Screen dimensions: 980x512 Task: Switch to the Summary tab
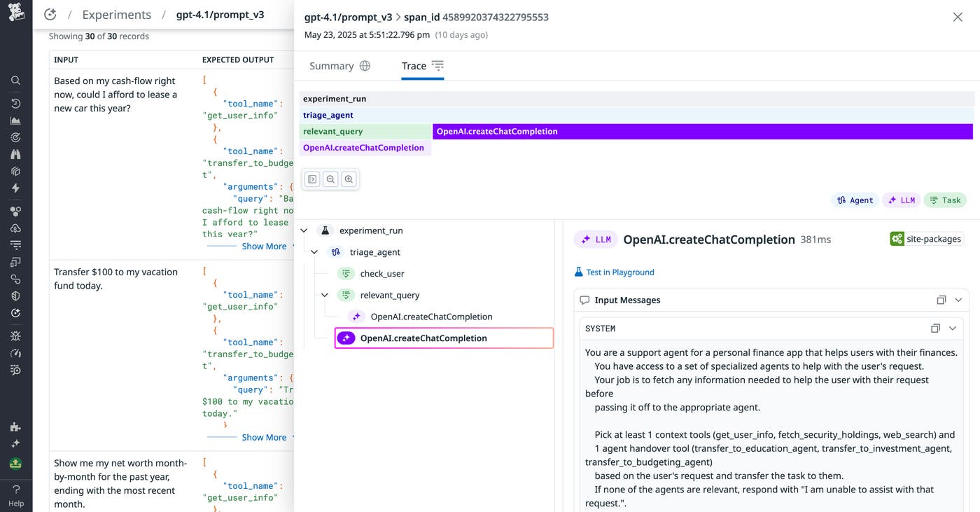pyautogui.click(x=339, y=66)
